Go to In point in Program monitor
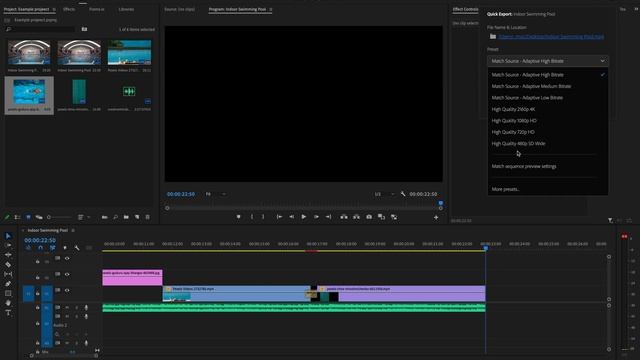 pyautogui.click(x=279, y=217)
